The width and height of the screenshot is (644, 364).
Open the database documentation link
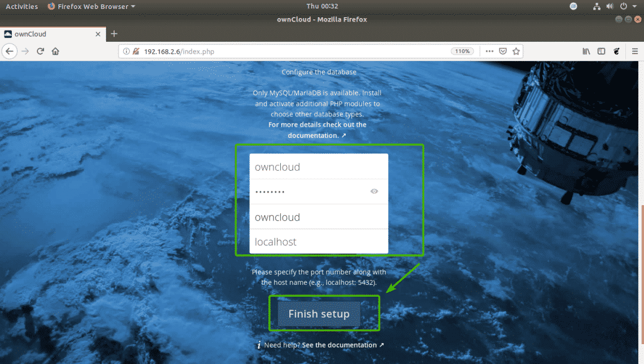[317, 130]
